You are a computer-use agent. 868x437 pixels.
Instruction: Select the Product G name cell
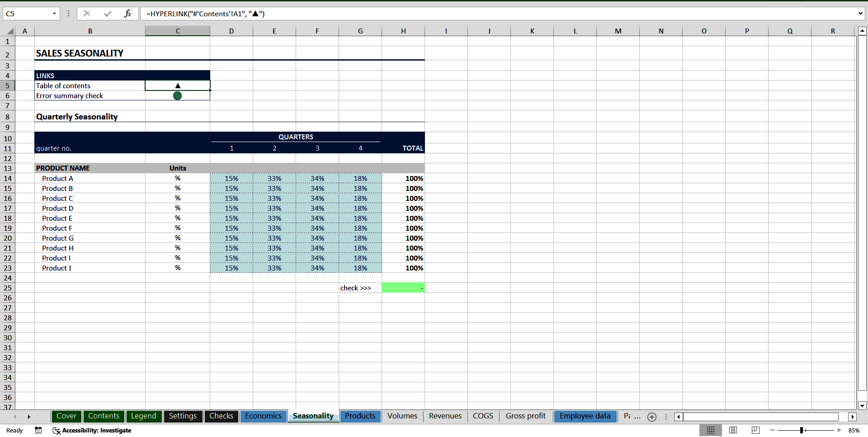click(90, 238)
